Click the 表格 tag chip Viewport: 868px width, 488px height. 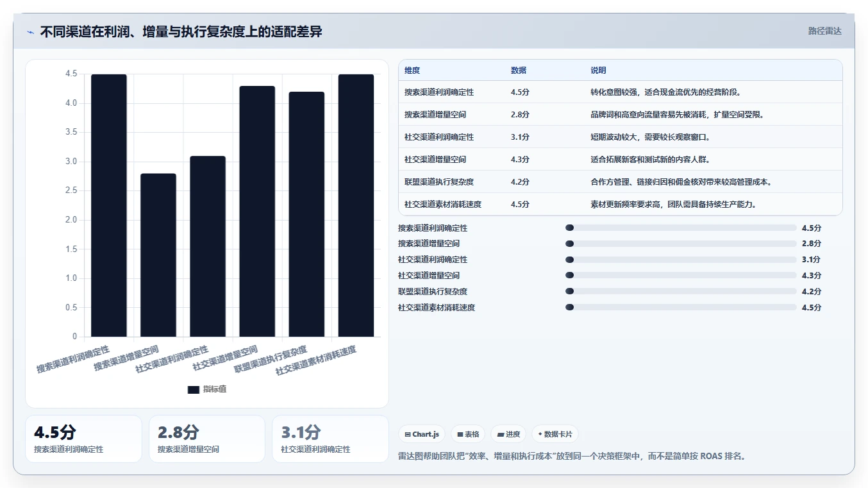click(x=468, y=434)
